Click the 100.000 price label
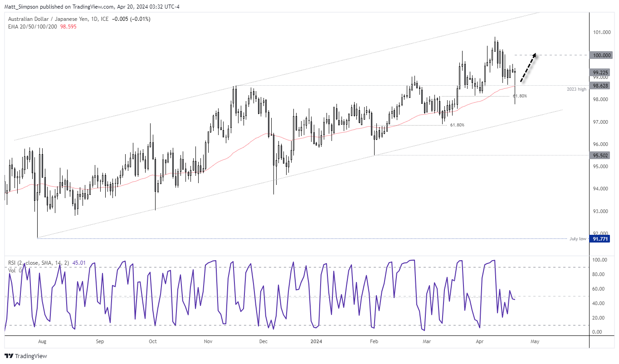 (601, 55)
